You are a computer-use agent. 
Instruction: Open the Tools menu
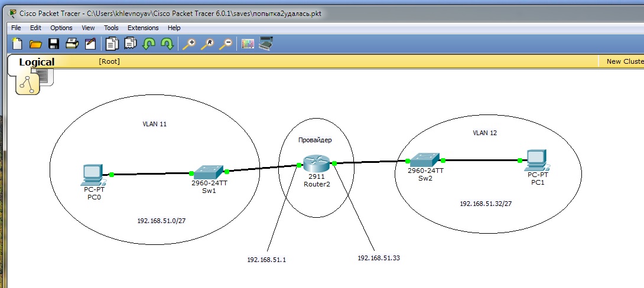click(x=111, y=28)
